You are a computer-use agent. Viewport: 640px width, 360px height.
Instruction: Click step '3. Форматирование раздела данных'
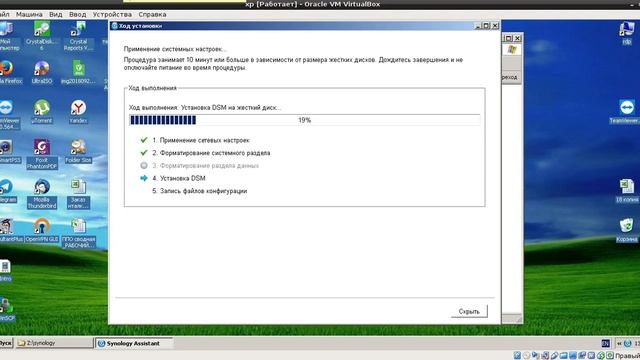pyautogui.click(x=205, y=165)
